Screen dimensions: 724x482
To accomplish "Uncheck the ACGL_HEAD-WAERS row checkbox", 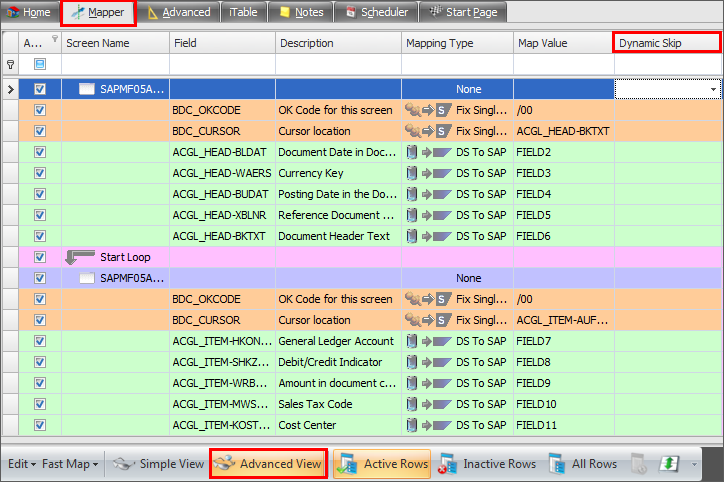I will (40, 173).
